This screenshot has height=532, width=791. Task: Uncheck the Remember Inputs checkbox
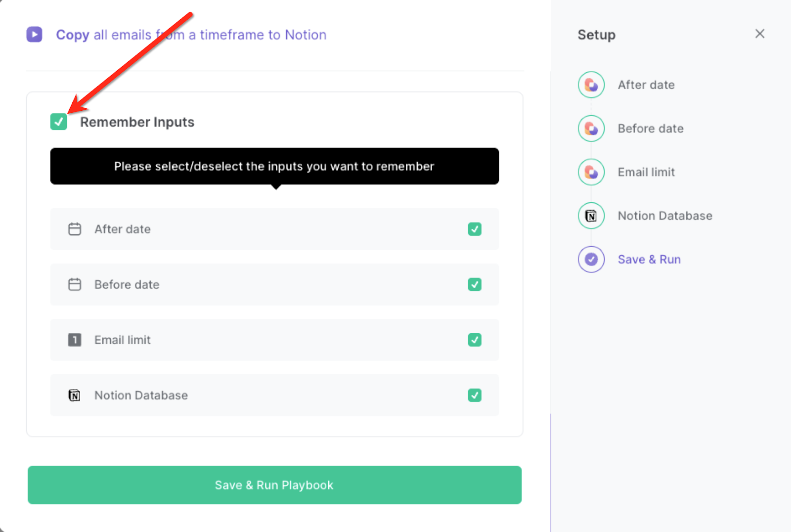tap(59, 122)
